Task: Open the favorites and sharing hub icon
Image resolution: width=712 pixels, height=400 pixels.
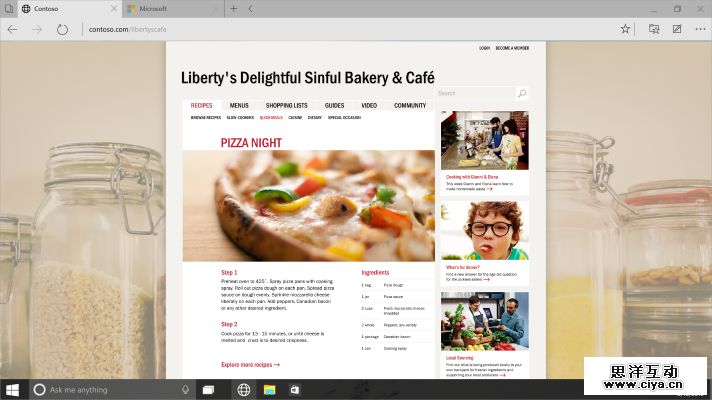Action: coord(654,29)
